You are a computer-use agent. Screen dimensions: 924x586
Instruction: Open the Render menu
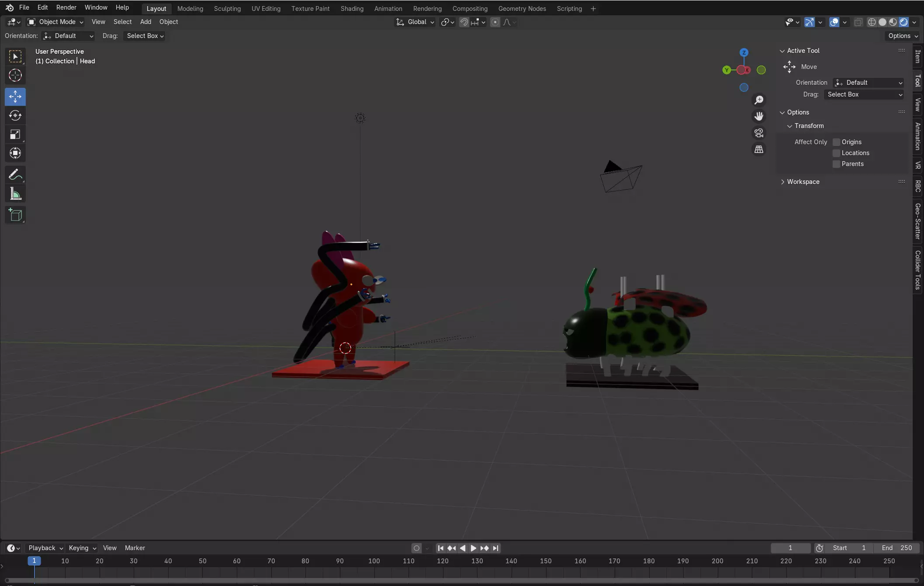tap(66, 7)
